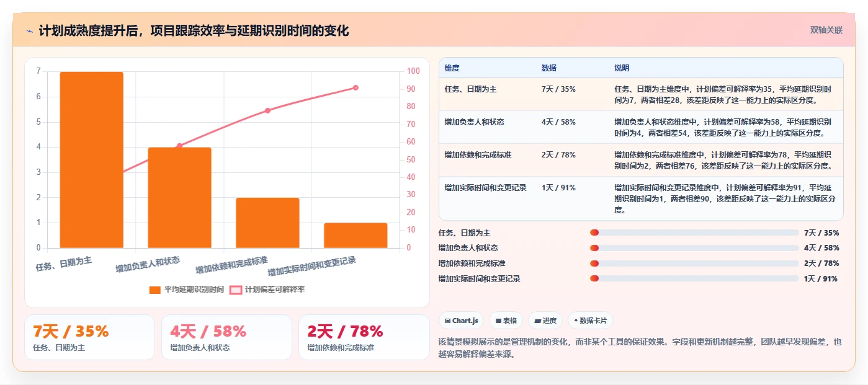Click x-axis label 增加实际时间和变更记录
The width and height of the screenshot is (868, 385).
click(x=312, y=267)
